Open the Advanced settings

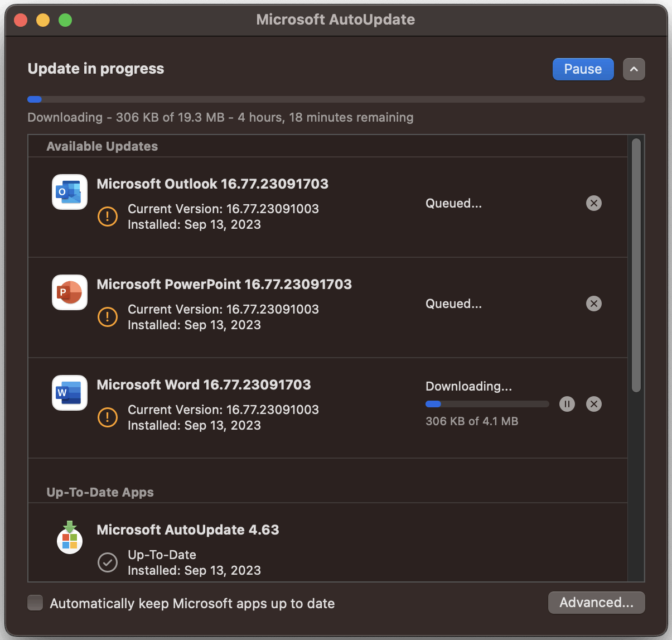[x=596, y=603]
